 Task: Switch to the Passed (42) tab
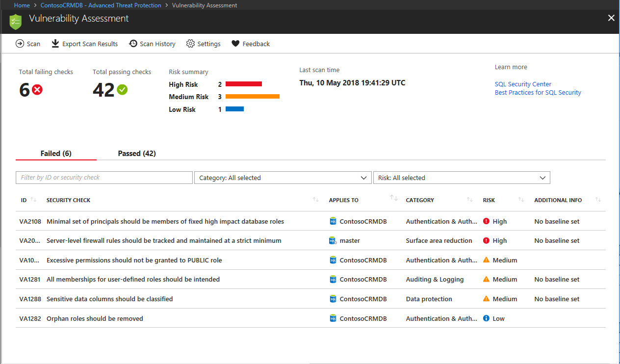(137, 154)
